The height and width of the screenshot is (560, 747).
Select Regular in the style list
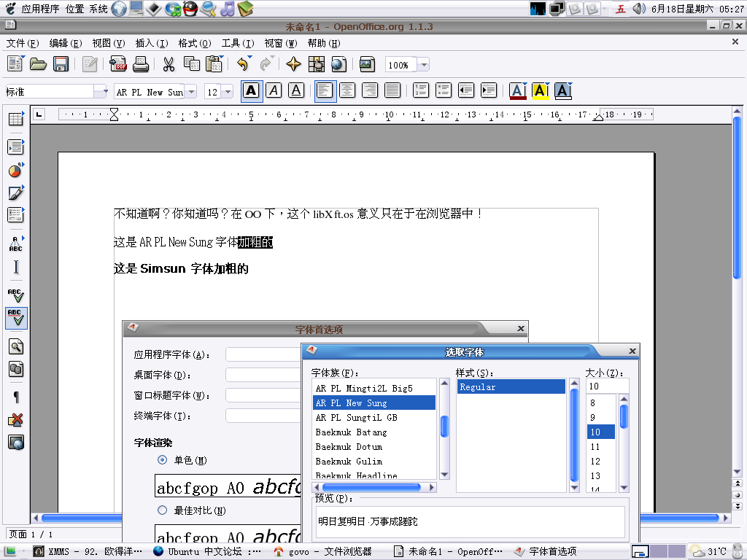[x=511, y=387]
